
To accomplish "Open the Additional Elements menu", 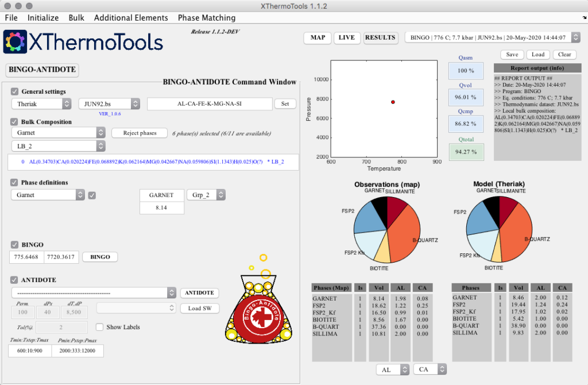I will click(131, 18).
